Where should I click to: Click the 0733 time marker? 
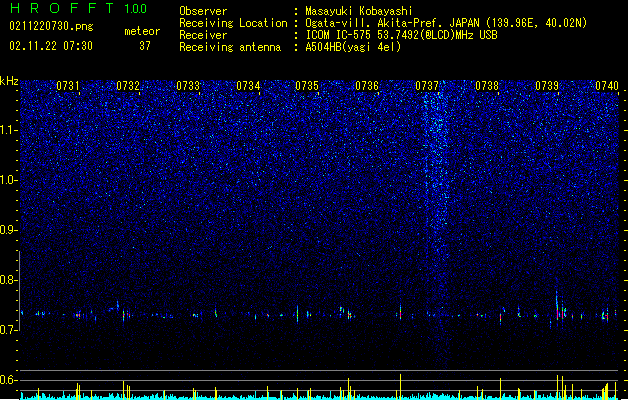click(x=188, y=86)
